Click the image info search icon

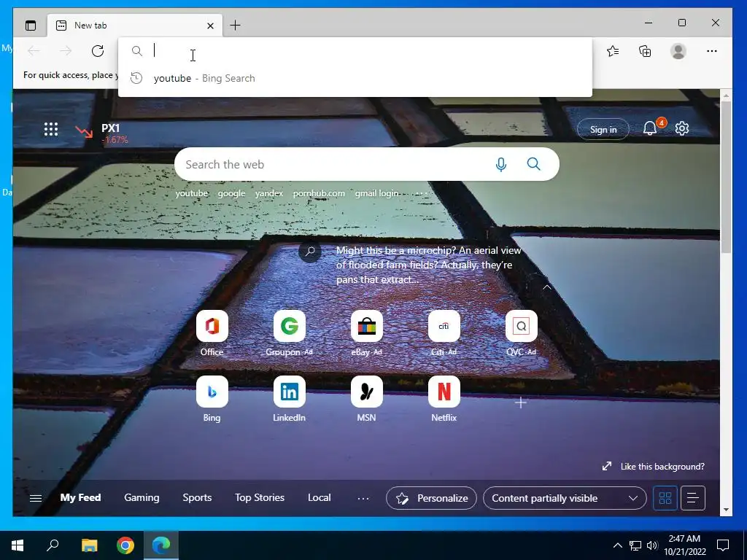[310, 251]
